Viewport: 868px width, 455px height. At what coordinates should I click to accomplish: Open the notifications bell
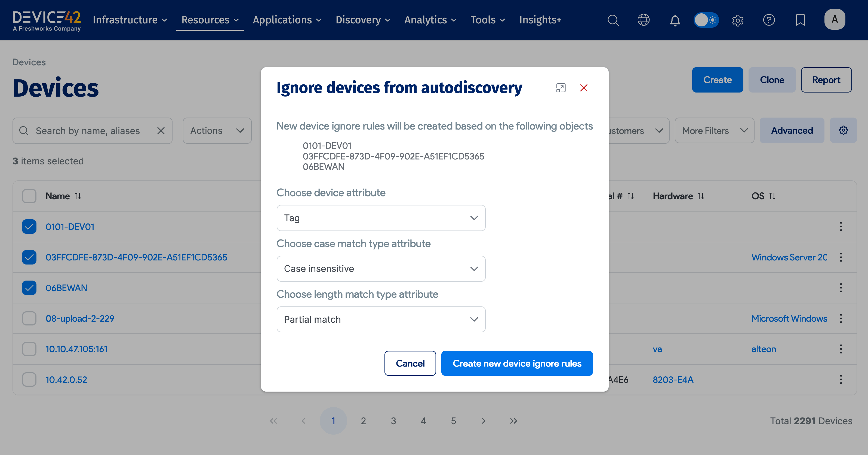tap(675, 20)
